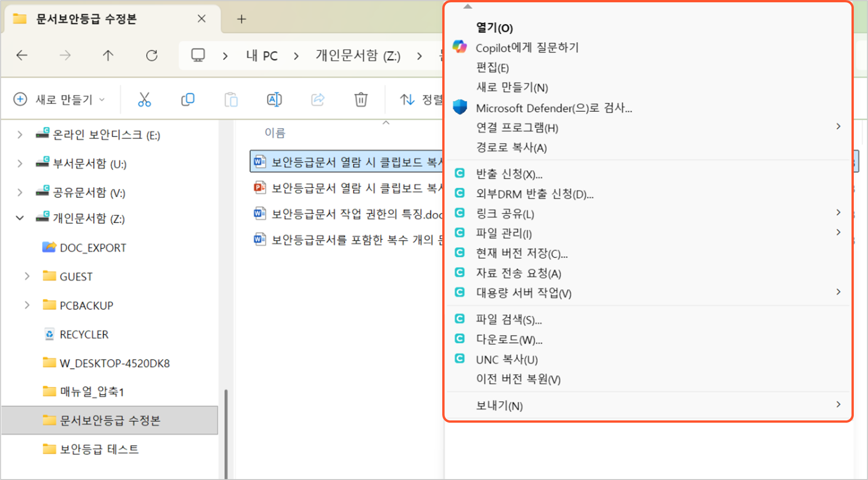The height and width of the screenshot is (480, 868).
Task: Select 반출 신청(X) in context menu
Action: [509, 174]
